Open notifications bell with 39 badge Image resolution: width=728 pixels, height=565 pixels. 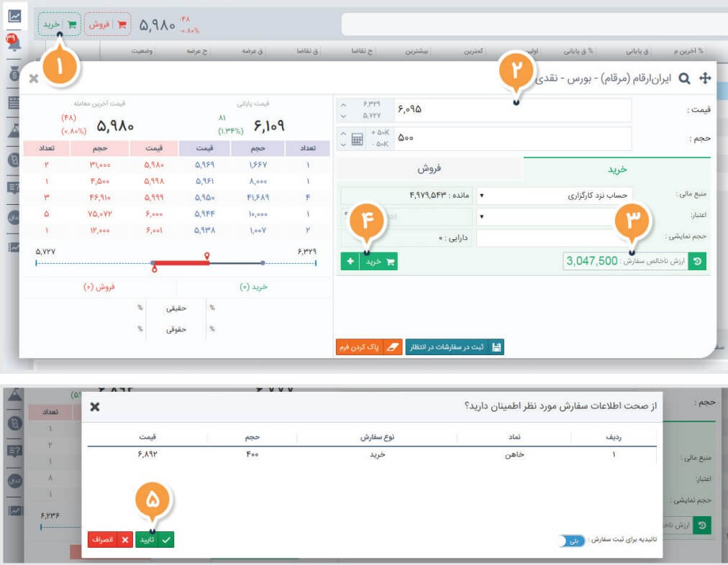click(13, 42)
